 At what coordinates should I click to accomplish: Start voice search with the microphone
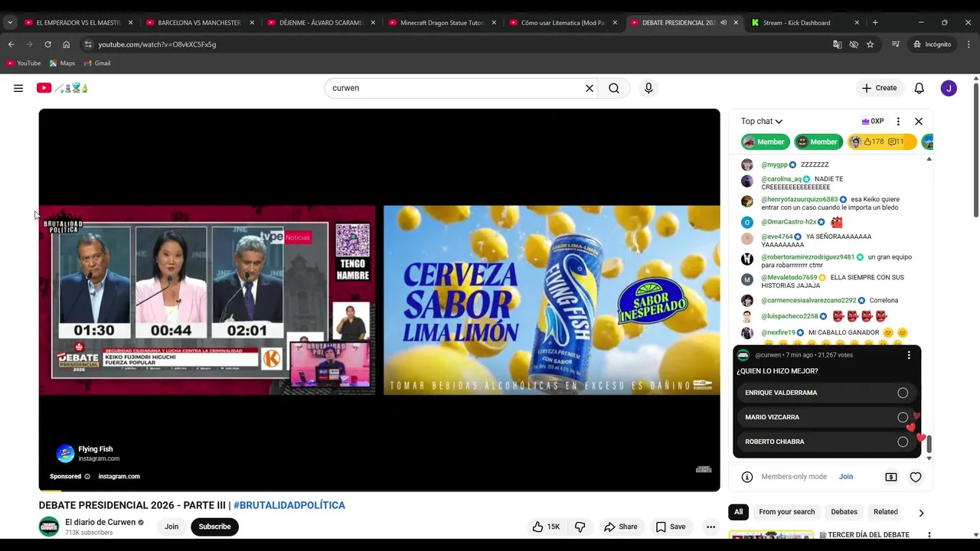pos(648,88)
